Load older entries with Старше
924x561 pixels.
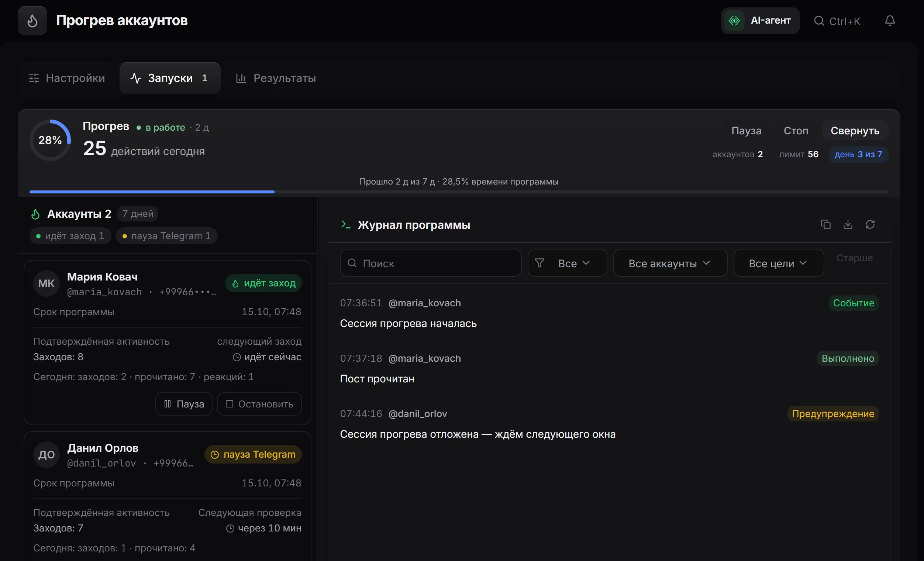pos(854,258)
